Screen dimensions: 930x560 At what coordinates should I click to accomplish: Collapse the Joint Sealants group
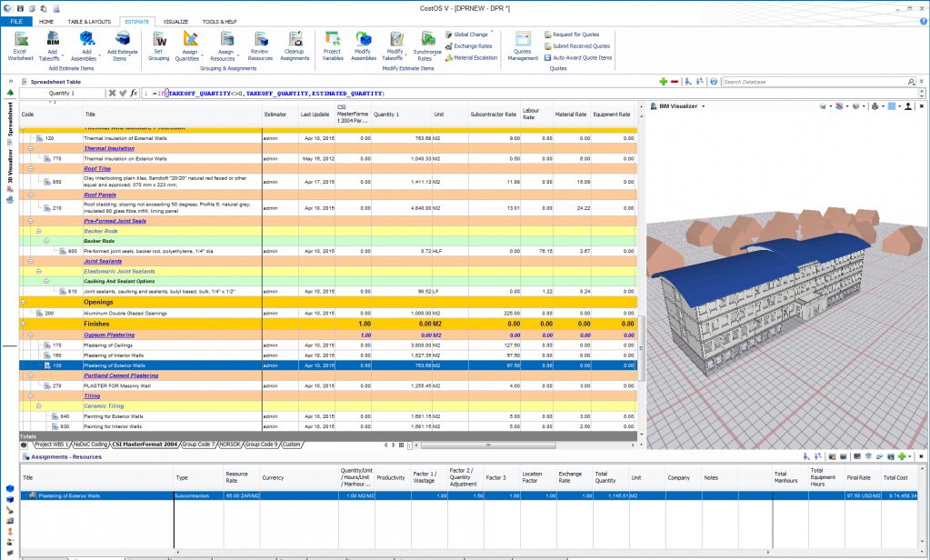click(x=32, y=261)
